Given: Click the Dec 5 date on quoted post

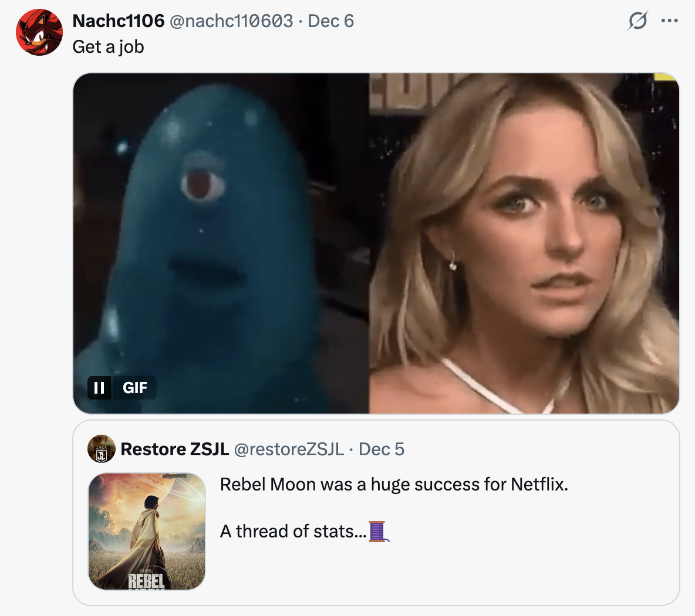Looking at the screenshot, I should pos(381,449).
